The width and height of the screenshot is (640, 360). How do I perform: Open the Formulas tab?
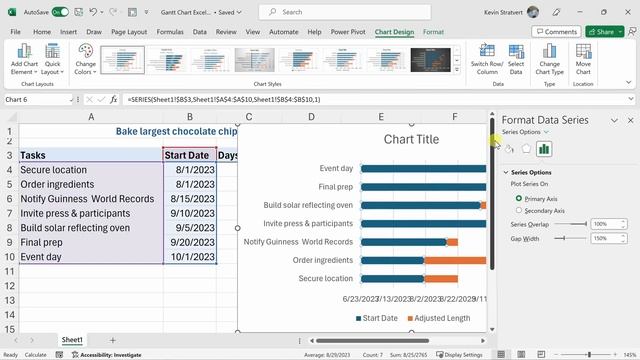pyautogui.click(x=170, y=32)
